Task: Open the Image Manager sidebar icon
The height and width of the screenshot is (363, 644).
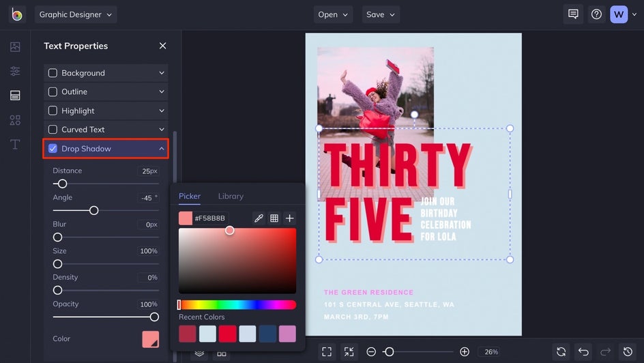Action: pos(15,47)
